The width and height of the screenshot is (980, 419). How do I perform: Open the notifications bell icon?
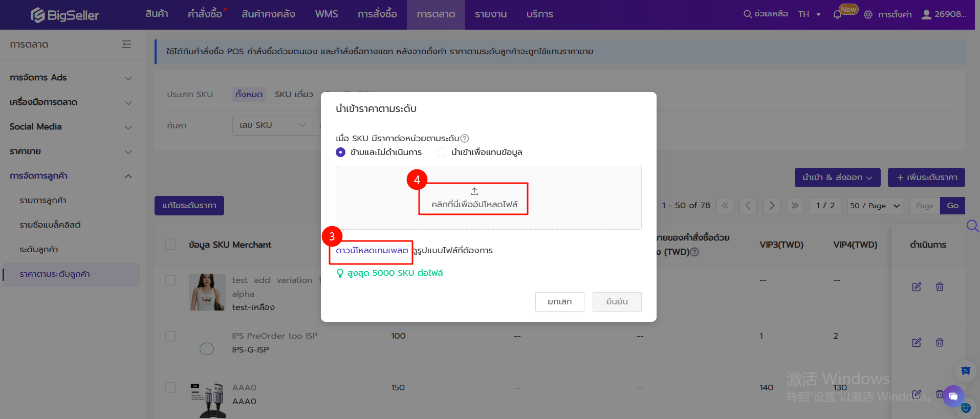pos(837,14)
